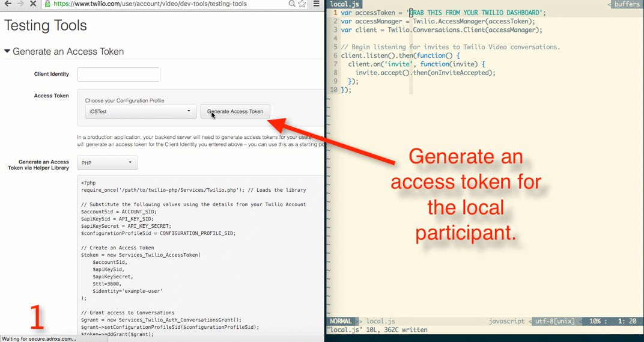Click '// Grant access to Conversations' comment
Viewport: 644px width, 342px height.
tap(127, 313)
